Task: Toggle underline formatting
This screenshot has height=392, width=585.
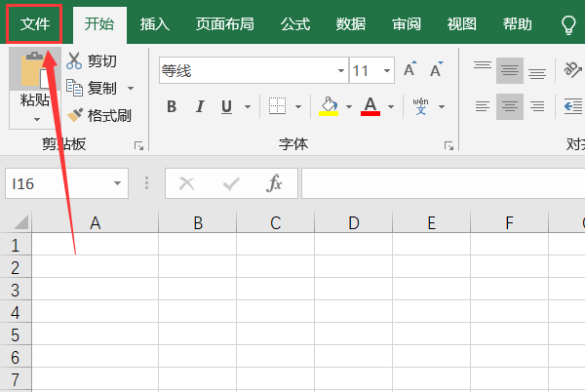Action: [226, 106]
